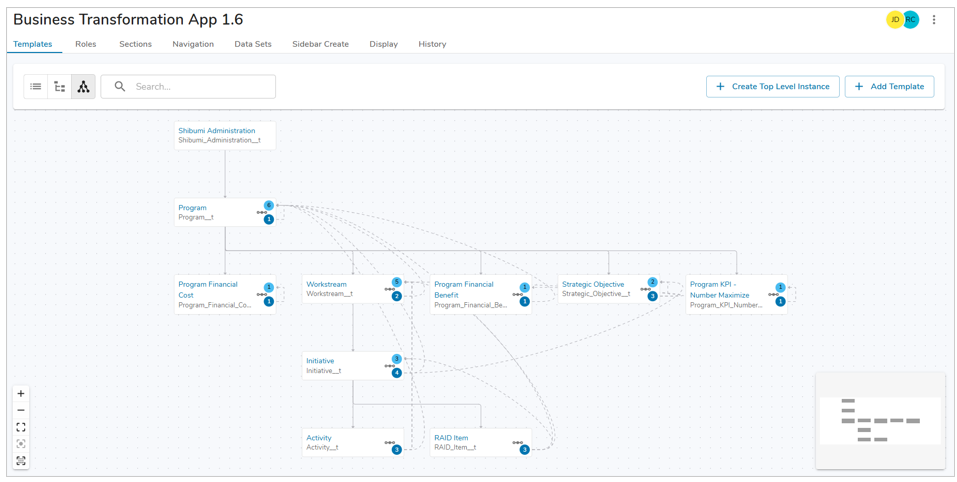
Task: View the History tab
Action: pos(432,44)
